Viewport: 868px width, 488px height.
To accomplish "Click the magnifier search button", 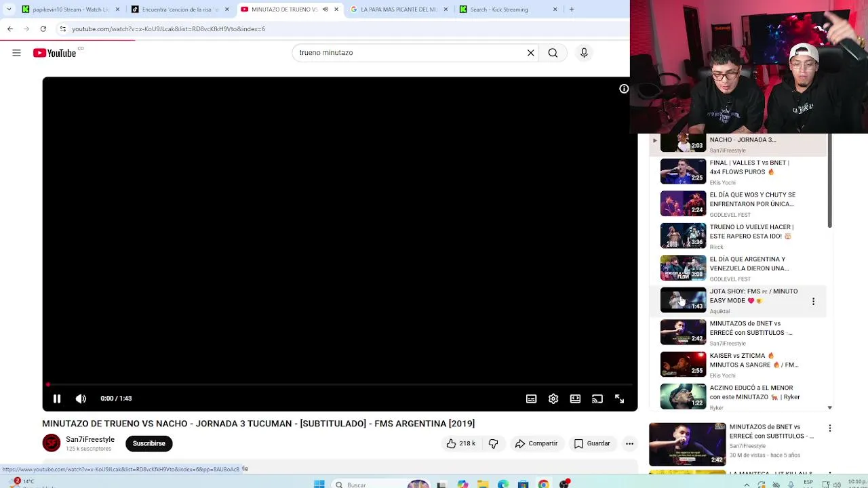I will [x=553, y=53].
